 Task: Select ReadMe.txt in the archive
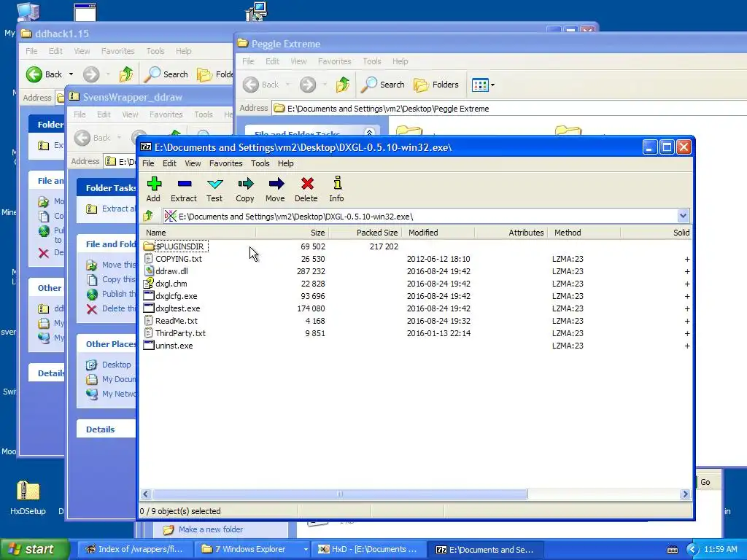point(171,321)
